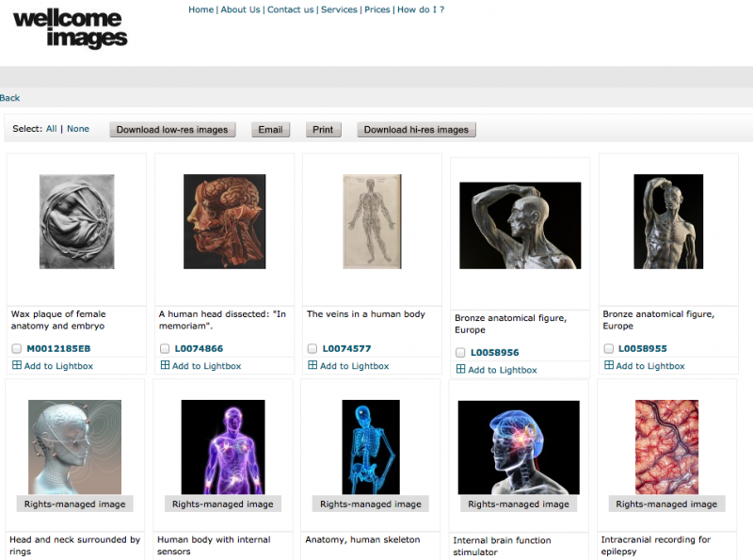753x560 pixels.
Task: Open bronze figure thumbnail above L0058955
Action: click(668, 221)
